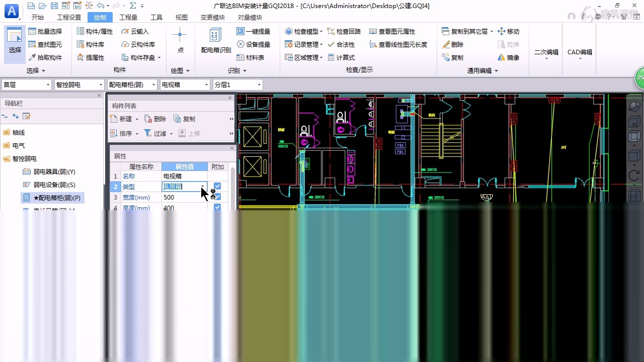The image size is (644, 362).
Task: Expand 检查模型 dropdown
Action: pyautogui.click(x=321, y=31)
